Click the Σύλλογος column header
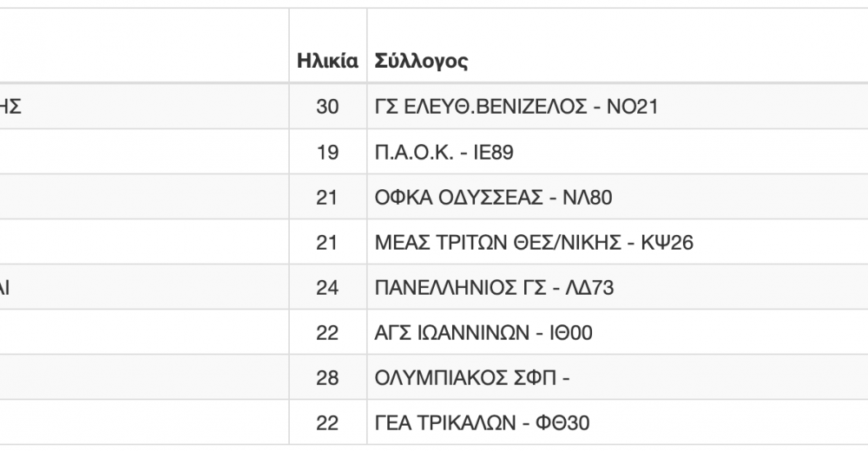868x451 pixels. pos(422,61)
